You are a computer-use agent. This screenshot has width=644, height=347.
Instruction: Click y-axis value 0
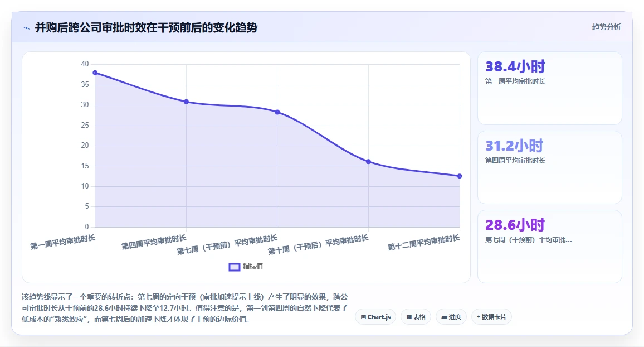coord(87,226)
